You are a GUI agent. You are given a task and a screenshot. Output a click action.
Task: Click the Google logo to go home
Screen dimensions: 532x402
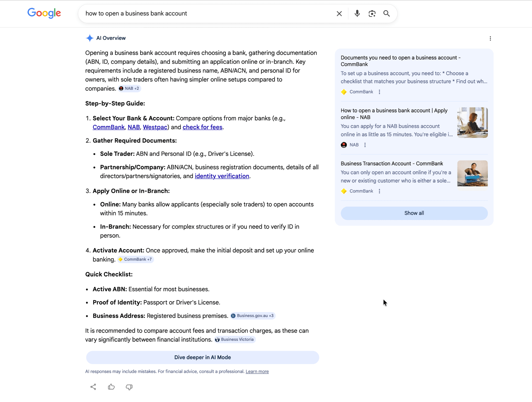pos(44,13)
